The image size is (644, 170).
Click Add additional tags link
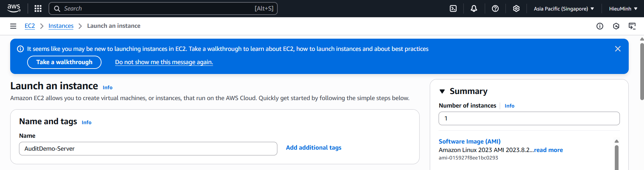314,148
